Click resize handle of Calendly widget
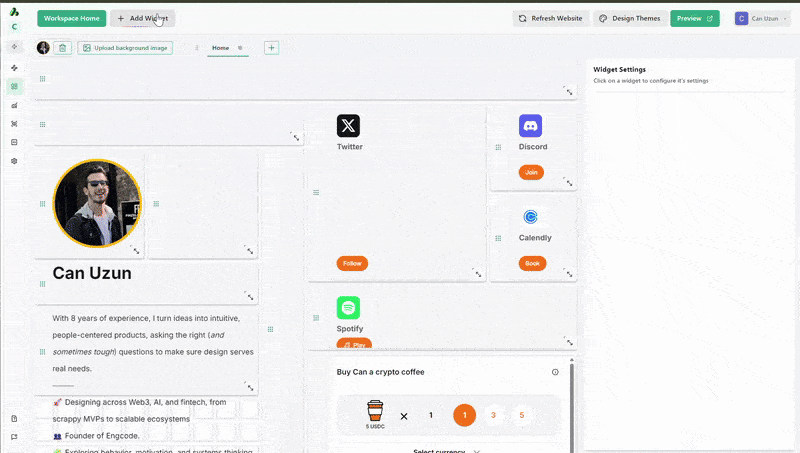 [568, 273]
